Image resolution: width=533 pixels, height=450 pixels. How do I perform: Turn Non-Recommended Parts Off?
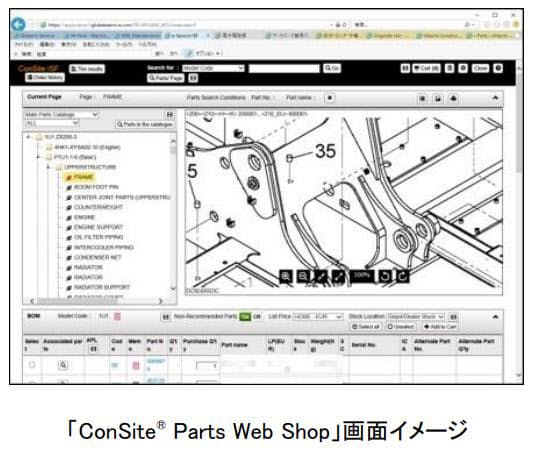(x=257, y=317)
